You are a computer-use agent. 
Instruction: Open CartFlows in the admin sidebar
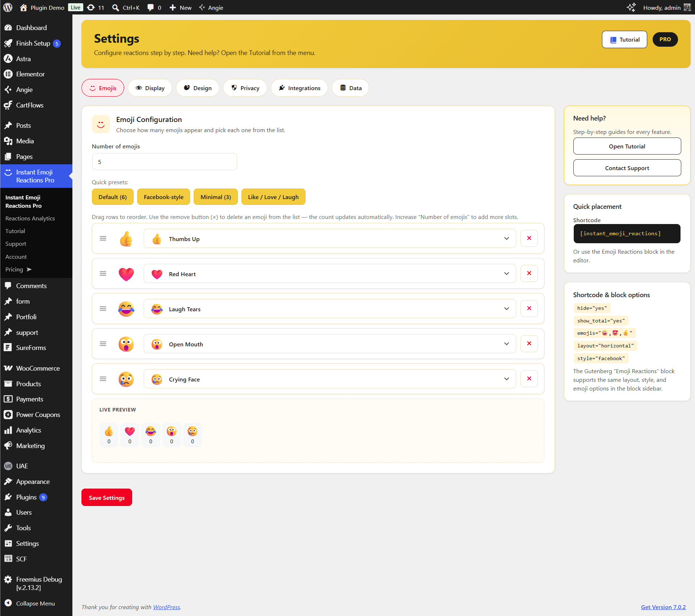point(36,105)
